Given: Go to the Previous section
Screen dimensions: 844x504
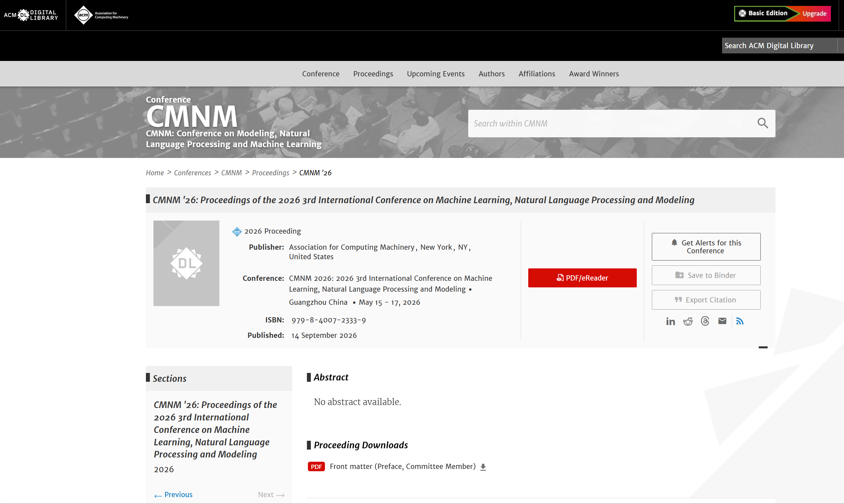Looking at the screenshot, I should (x=173, y=494).
